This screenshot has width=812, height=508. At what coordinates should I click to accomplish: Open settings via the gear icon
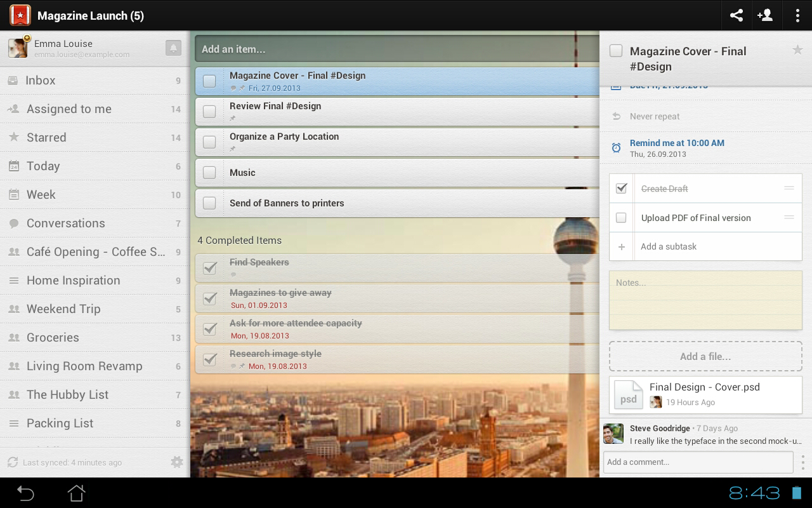click(x=176, y=462)
